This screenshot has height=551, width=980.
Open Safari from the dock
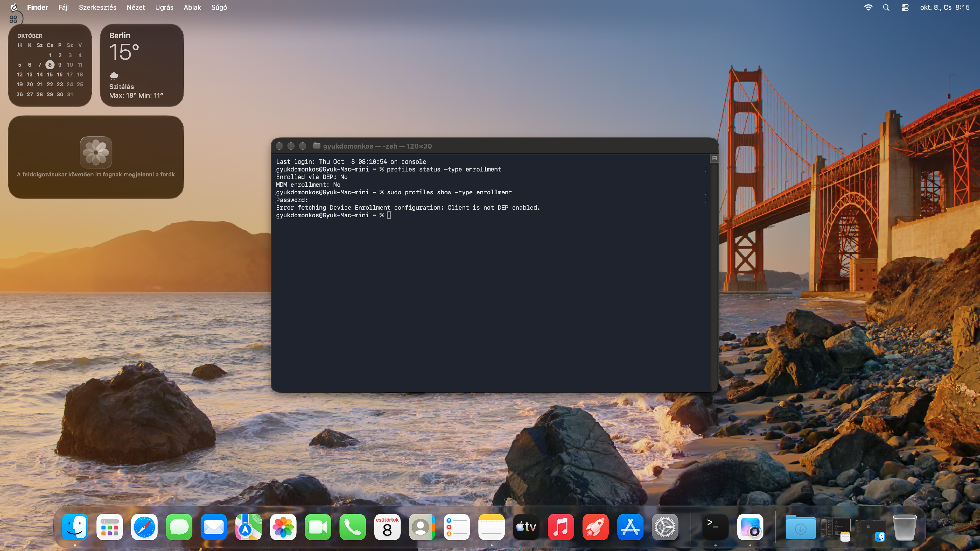click(x=144, y=527)
